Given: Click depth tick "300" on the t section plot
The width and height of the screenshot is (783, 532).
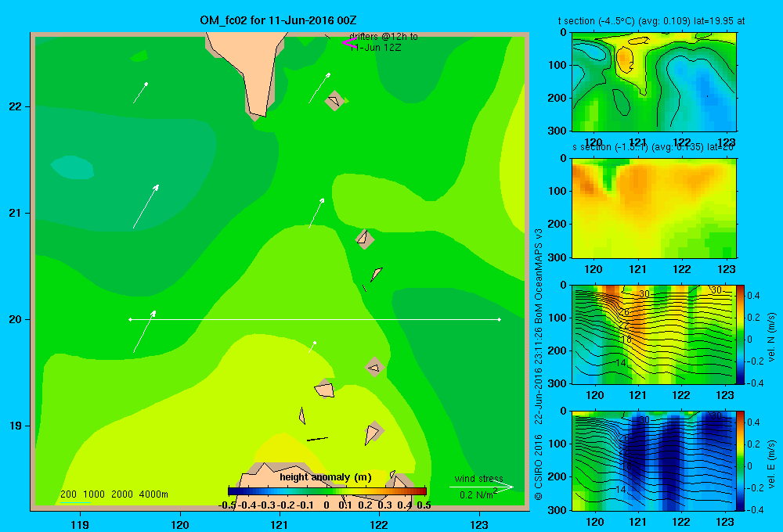Looking at the screenshot, I should pos(557,131).
